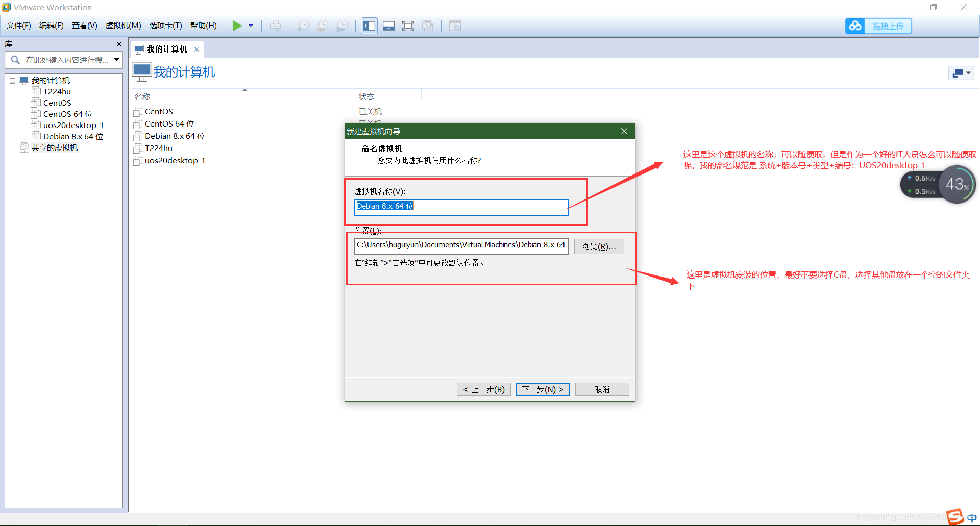Click the Take Snapshot toolbar icon
Image resolution: width=980 pixels, height=526 pixels.
point(303,26)
